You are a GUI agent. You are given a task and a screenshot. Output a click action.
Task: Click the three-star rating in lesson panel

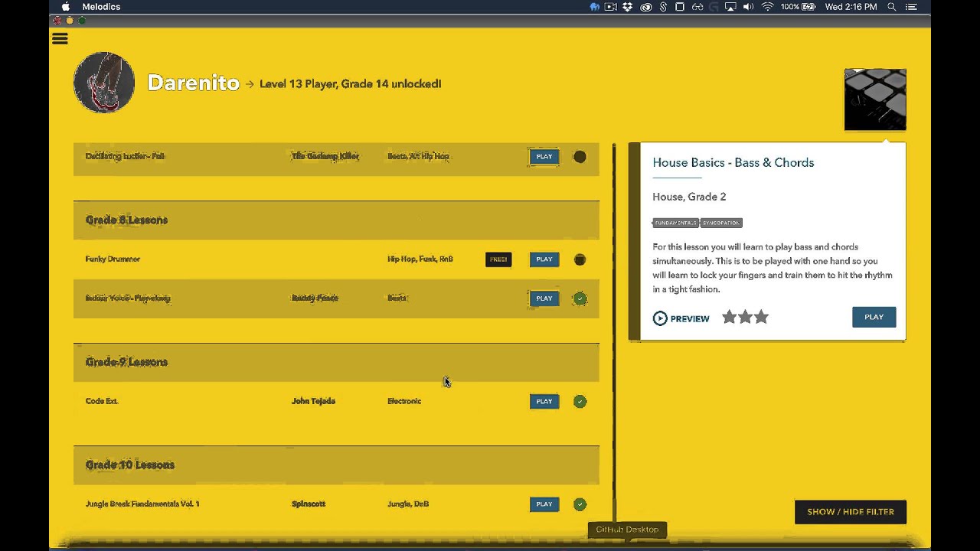(x=745, y=318)
